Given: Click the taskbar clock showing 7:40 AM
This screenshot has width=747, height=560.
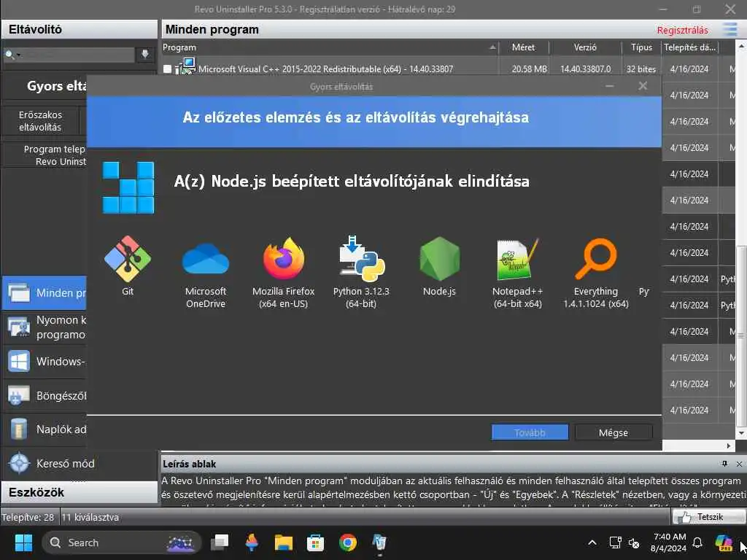Looking at the screenshot, I should (669, 542).
